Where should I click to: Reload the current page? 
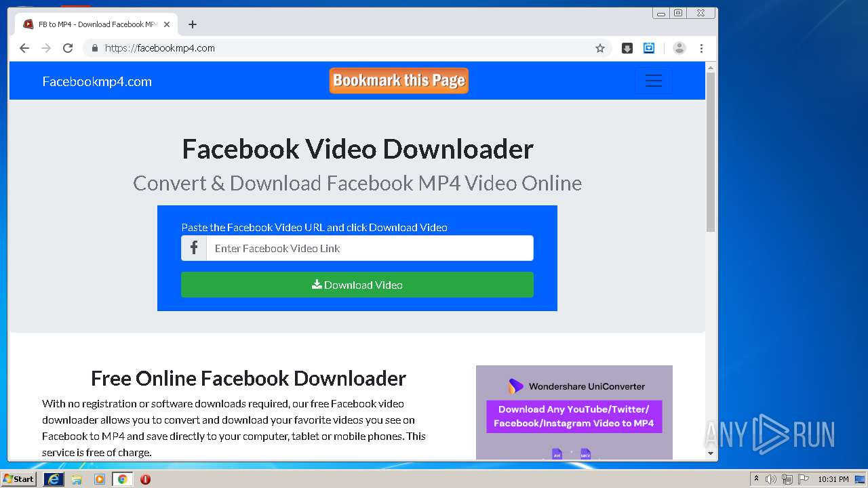coord(68,48)
